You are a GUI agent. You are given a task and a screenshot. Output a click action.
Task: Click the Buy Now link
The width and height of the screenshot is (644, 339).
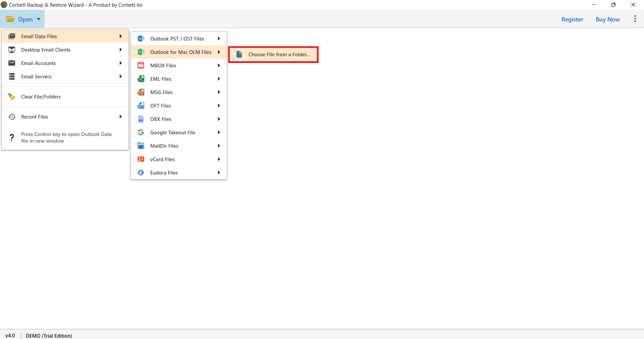point(607,19)
